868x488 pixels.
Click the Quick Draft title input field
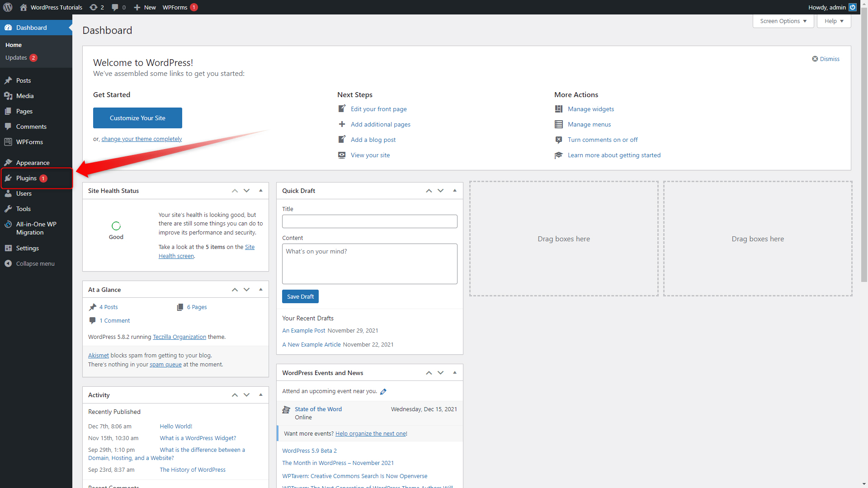coord(369,221)
